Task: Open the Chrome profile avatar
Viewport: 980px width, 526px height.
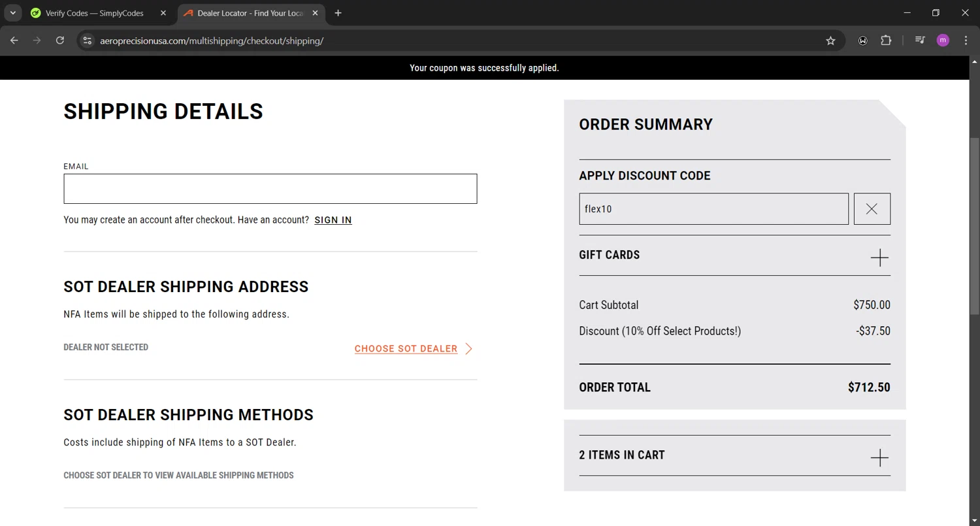Action: (942, 41)
